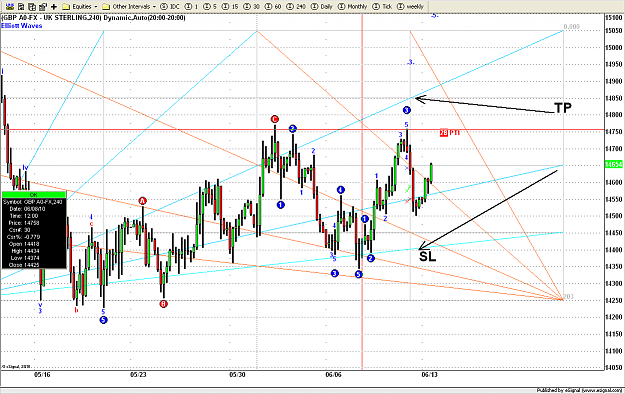Screen dimensions: 625x394
Task: Switch to the 240 minute interval
Action: click(x=296, y=6)
